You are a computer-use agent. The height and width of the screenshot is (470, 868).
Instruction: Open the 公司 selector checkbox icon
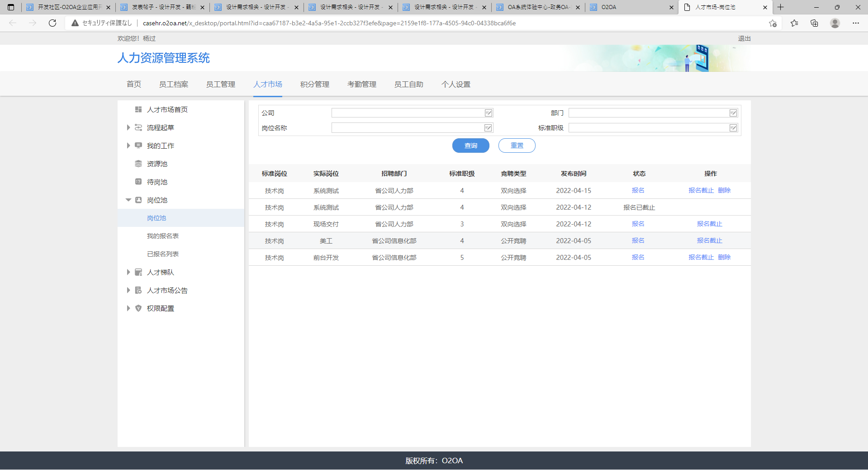point(489,113)
